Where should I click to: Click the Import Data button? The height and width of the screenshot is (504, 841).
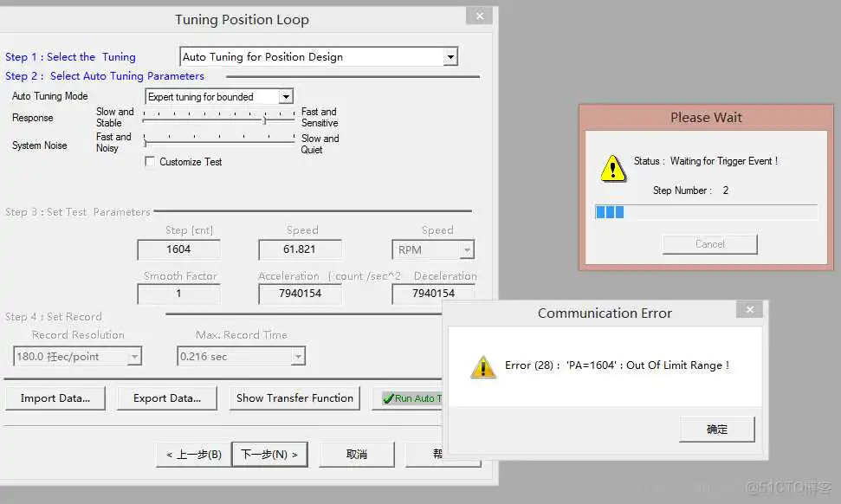(x=55, y=398)
